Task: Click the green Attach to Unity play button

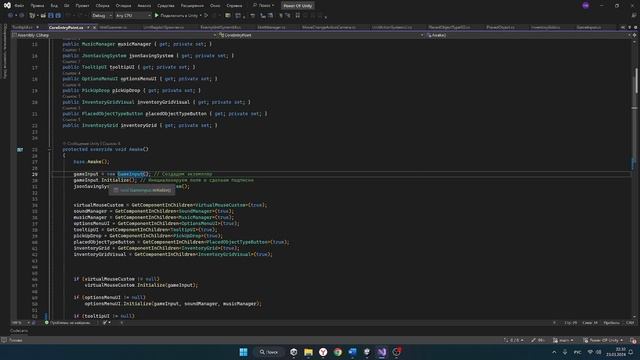Action: pyautogui.click(x=156, y=16)
